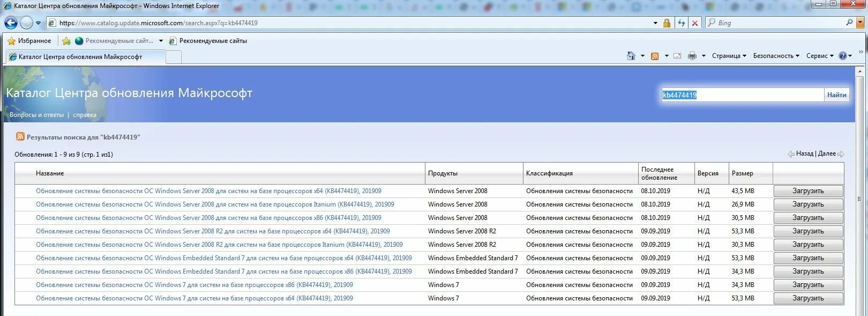Click the Найти search button
The image size is (868, 316).
click(x=836, y=95)
